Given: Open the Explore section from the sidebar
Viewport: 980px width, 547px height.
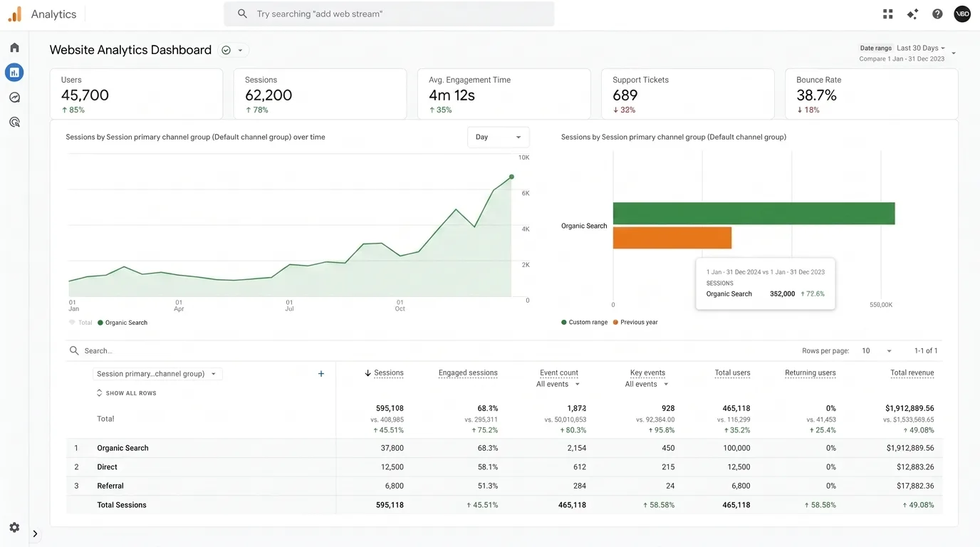Looking at the screenshot, I should pos(14,98).
